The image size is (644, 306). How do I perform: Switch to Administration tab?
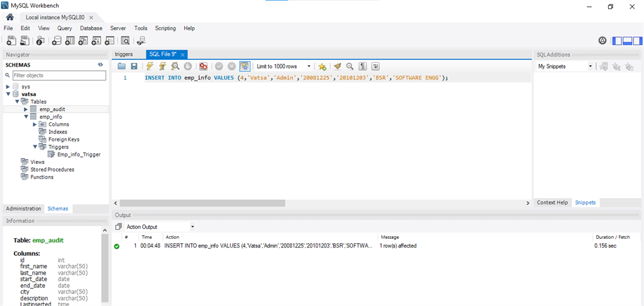pos(23,209)
